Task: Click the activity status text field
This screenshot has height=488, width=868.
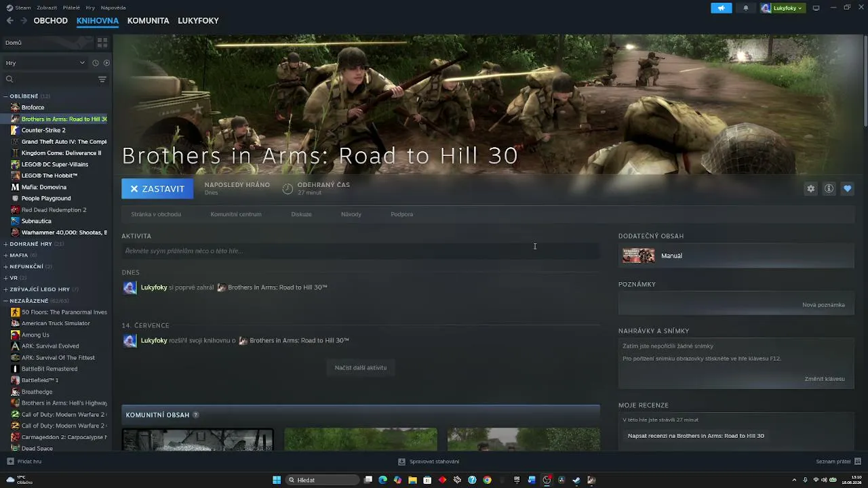Action: tap(360, 251)
